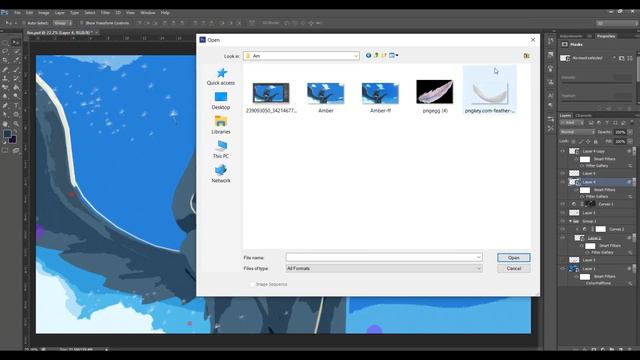
Task: Open the Normal blend mode dropdown
Action: [577, 132]
